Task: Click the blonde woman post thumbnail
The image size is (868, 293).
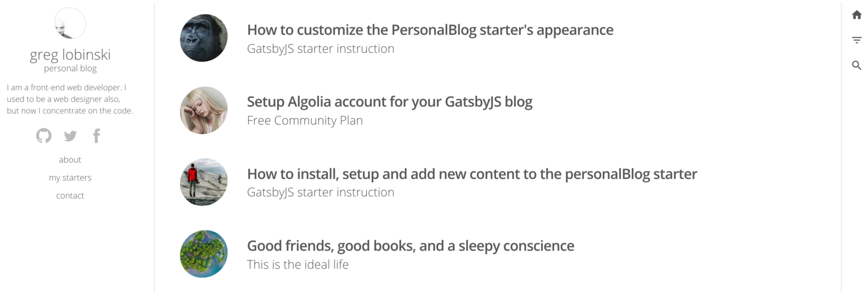Action: [x=204, y=110]
